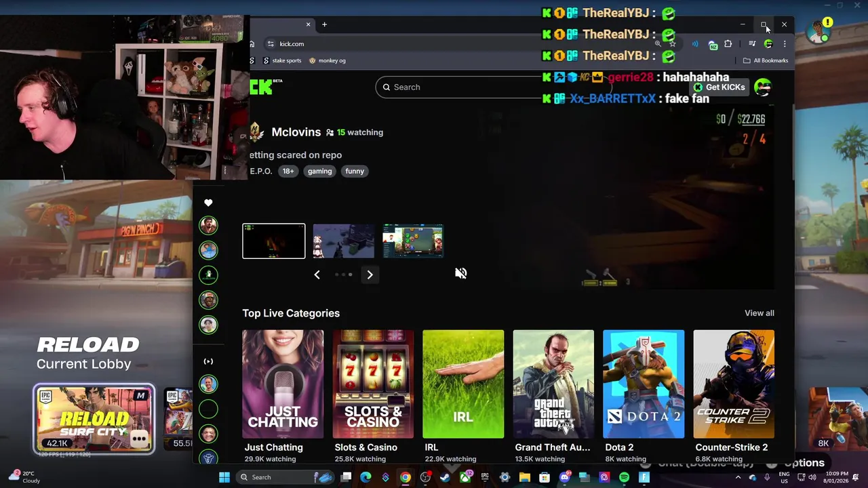Select Reload Surf City card in Fortnite lobby
This screenshot has width=868, height=488.
click(x=94, y=419)
